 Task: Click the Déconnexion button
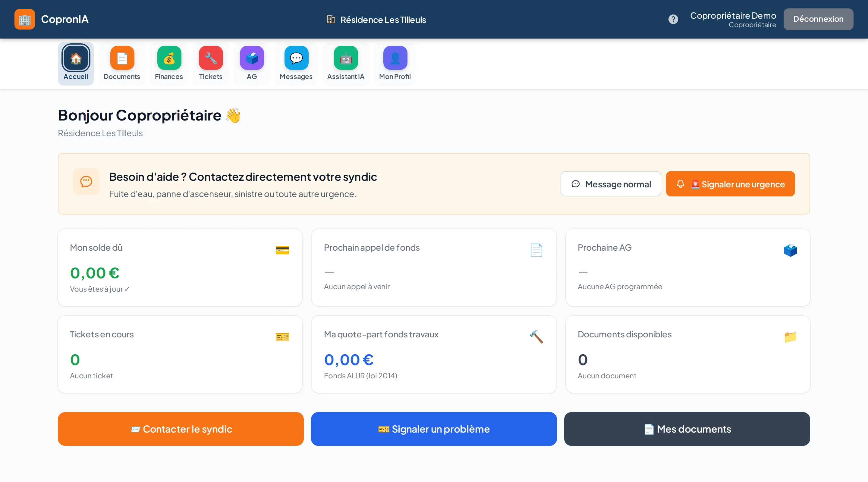pos(818,19)
